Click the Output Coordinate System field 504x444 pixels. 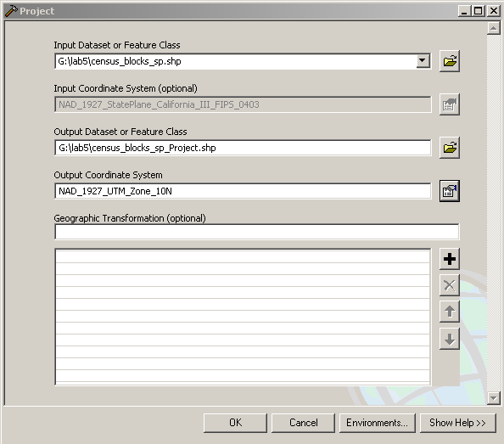tap(243, 191)
